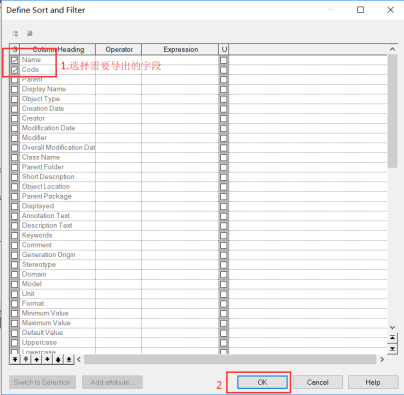
Task: Check the Comment row checkbox
Action: (15, 245)
